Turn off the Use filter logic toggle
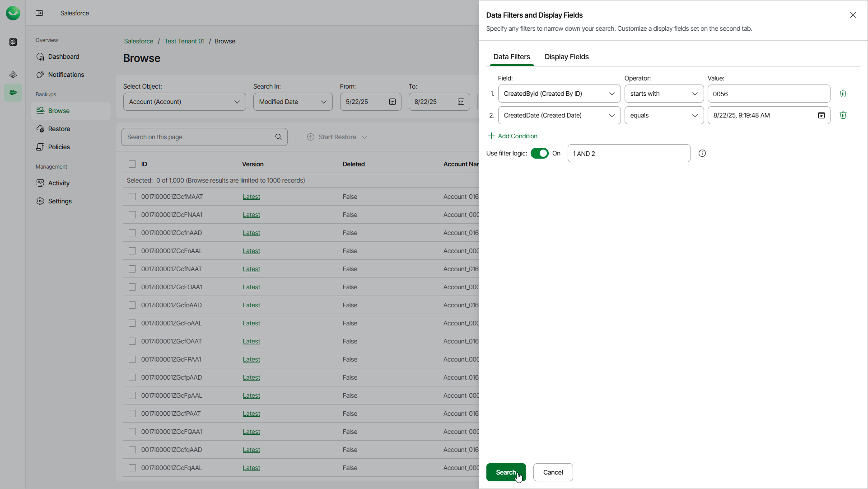This screenshot has height=489, width=868. (x=539, y=153)
